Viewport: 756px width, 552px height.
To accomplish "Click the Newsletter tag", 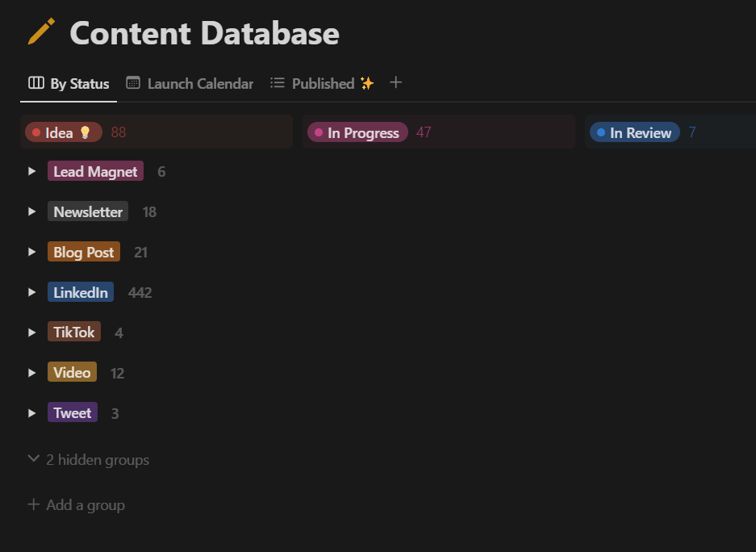I will pos(88,211).
